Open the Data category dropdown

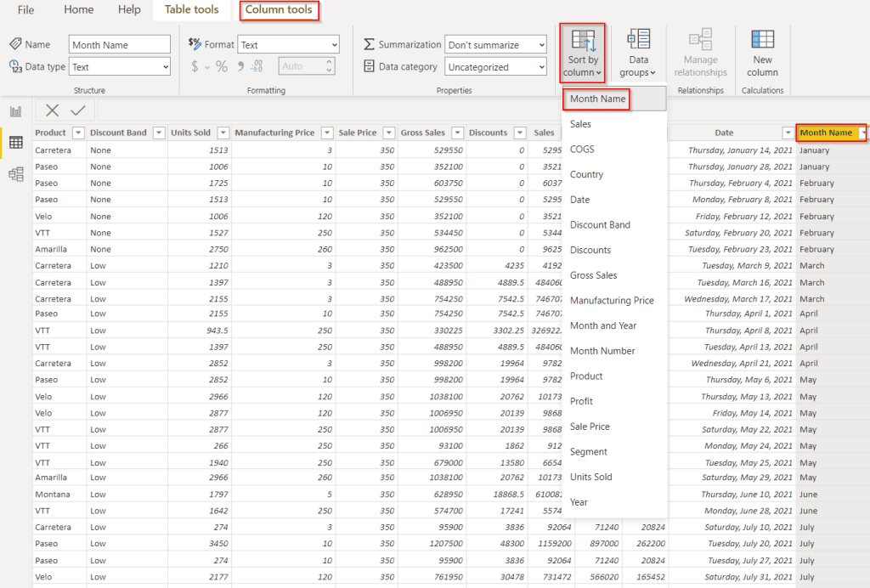pos(495,67)
